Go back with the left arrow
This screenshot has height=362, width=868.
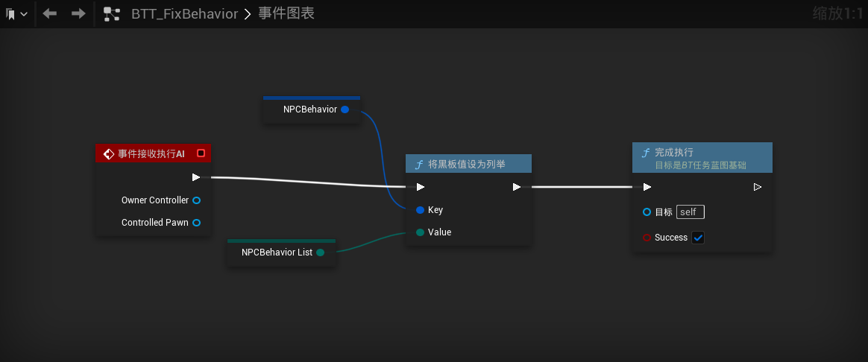(x=50, y=14)
